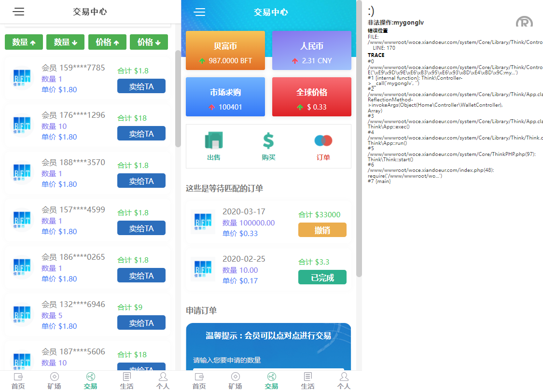Sort by 数量 ascending

click(x=24, y=42)
